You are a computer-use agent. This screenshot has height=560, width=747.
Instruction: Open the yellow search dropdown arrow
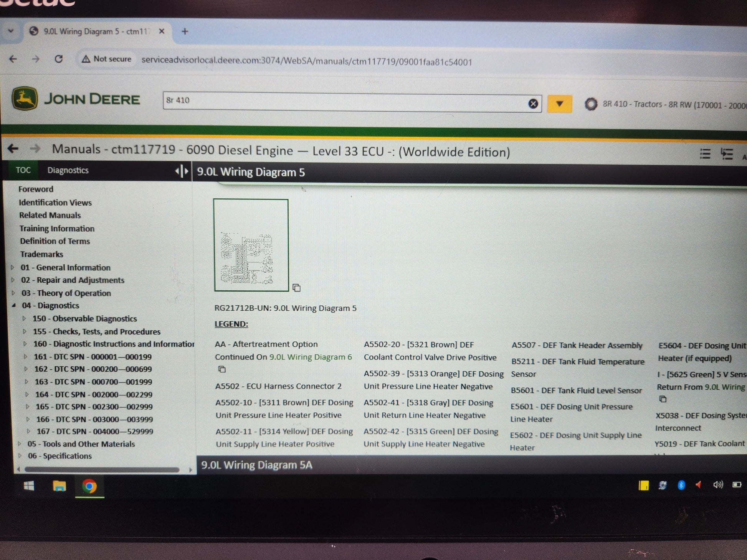click(x=560, y=104)
